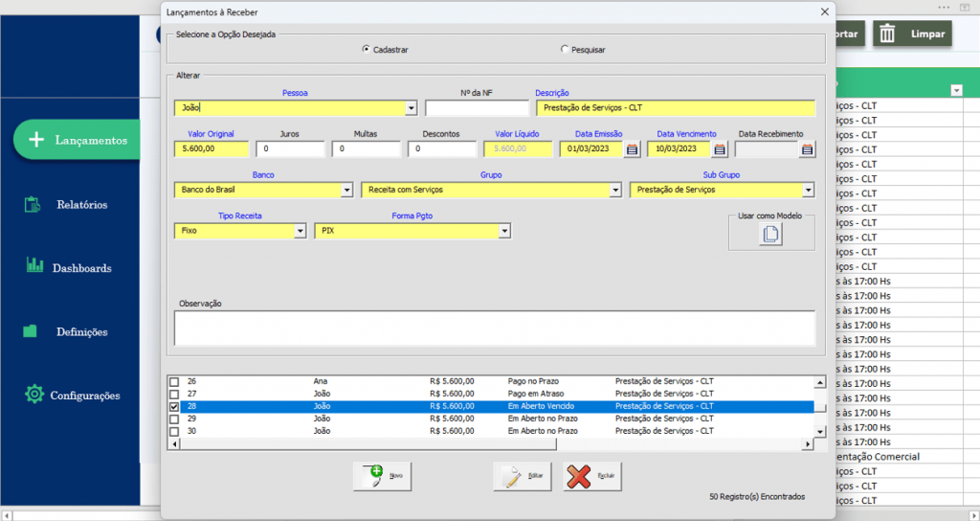Click the Excluir red X button
Screen dimensions: 980x521
click(x=591, y=476)
